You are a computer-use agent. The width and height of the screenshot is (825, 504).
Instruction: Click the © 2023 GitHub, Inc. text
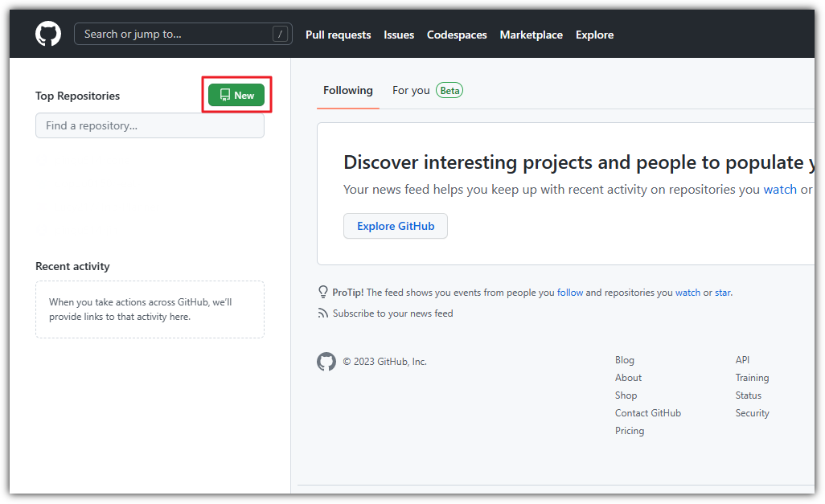(385, 362)
